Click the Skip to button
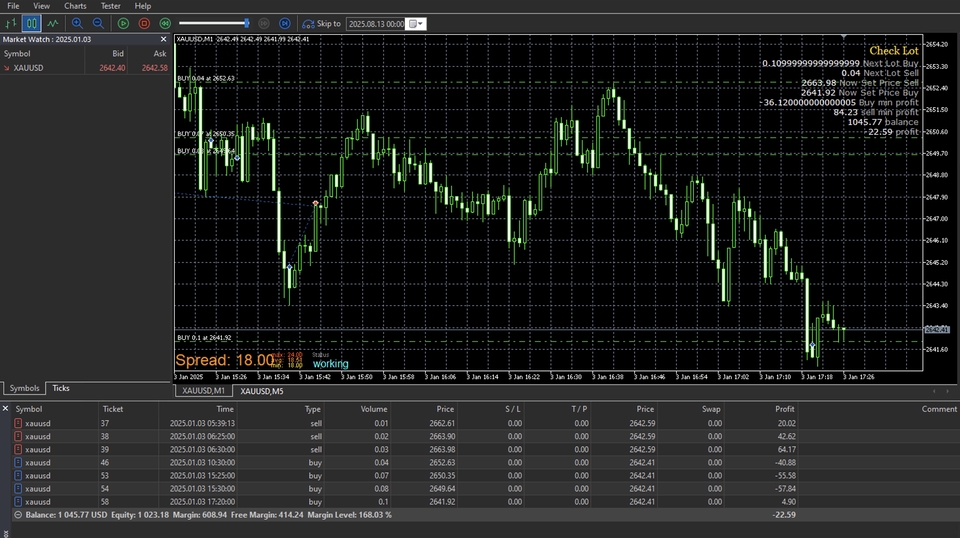The height and width of the screenshot is (538, 960). pyautogui.click(x=321, y=23)
